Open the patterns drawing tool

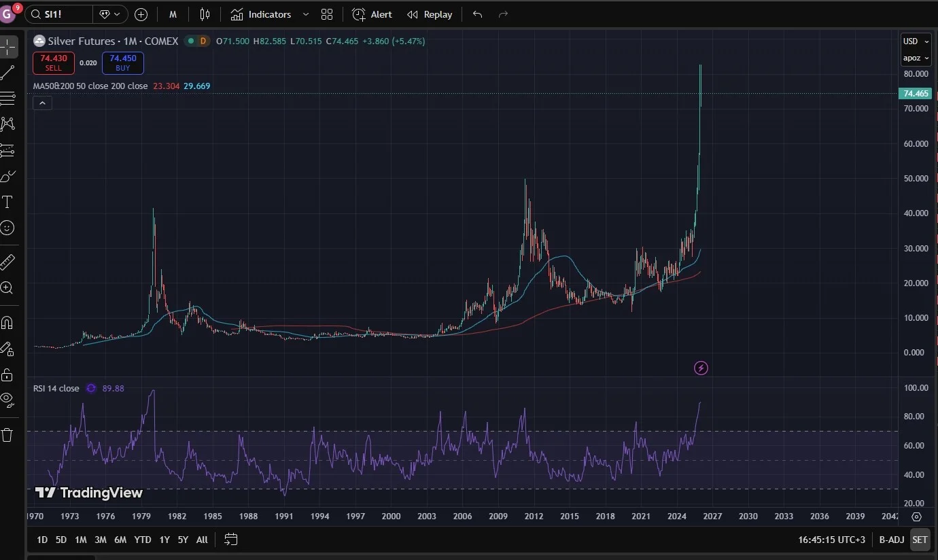(x=8, y=124)
